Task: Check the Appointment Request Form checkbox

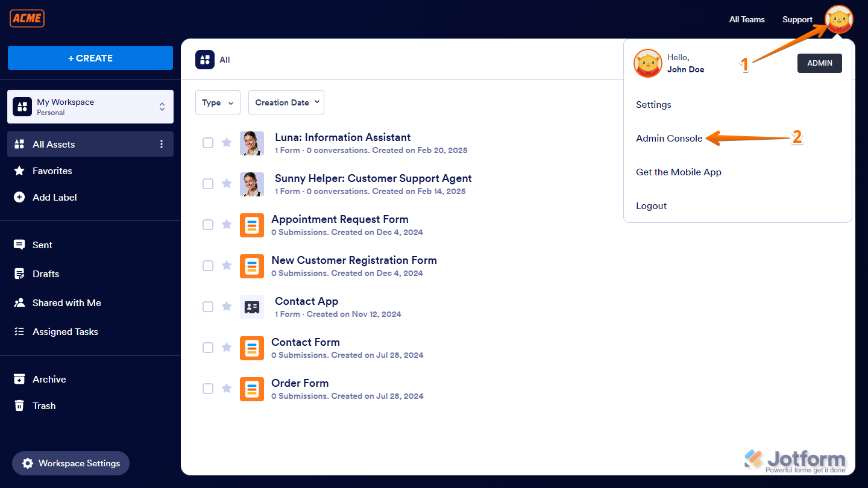Action: pos(208,224)
